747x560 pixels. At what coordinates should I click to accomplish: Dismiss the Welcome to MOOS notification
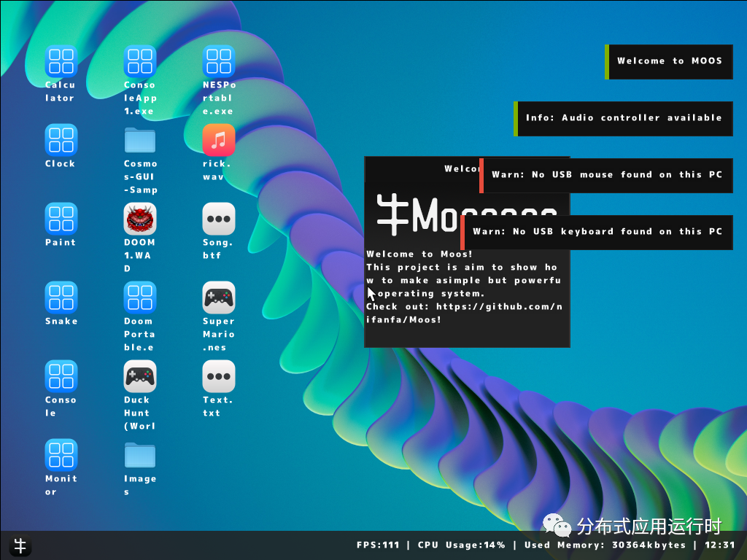pyautogui.click(x=669, y=61)
